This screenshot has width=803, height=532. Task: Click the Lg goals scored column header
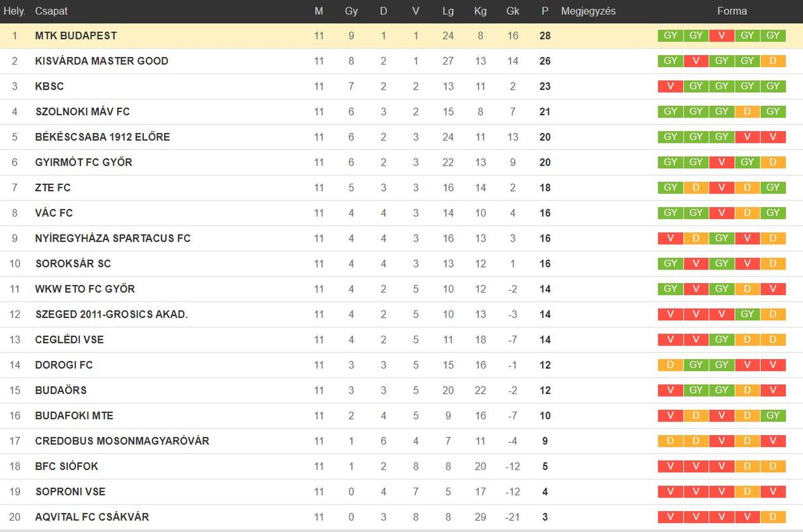448,11
